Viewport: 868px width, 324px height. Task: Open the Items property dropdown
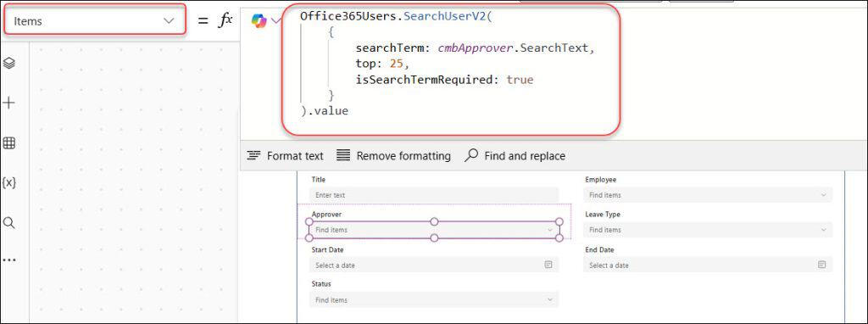pos(95,20)
